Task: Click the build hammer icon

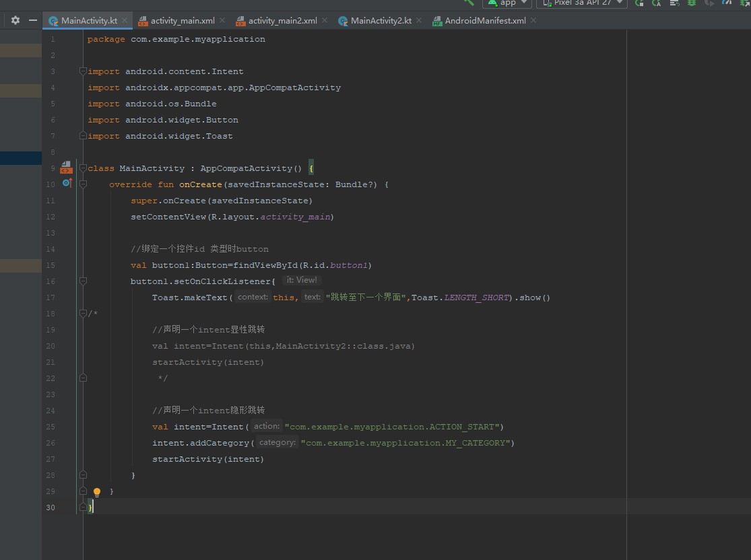Action: tap(469, 3)
